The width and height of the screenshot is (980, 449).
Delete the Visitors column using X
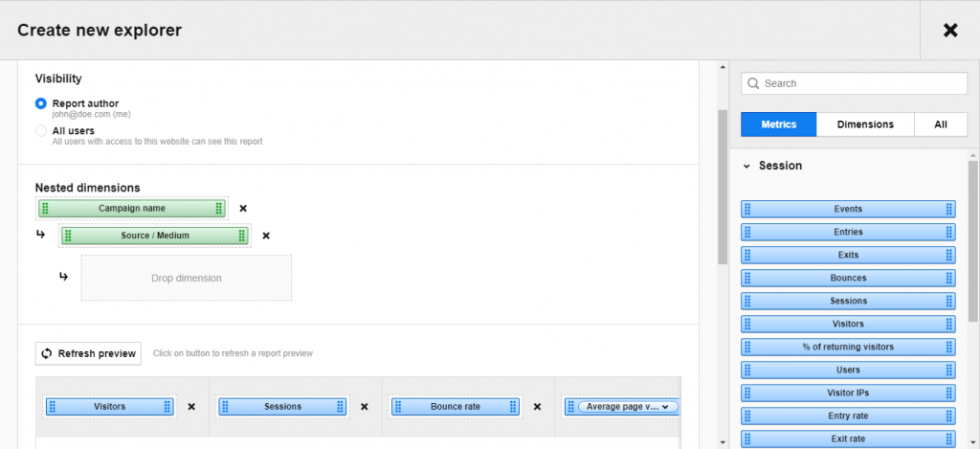click(191, 407)
